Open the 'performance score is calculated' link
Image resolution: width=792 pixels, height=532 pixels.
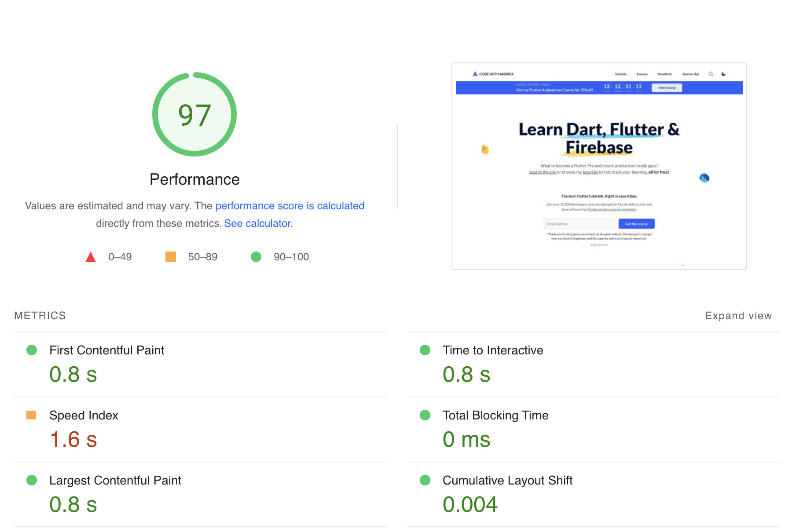290,206
